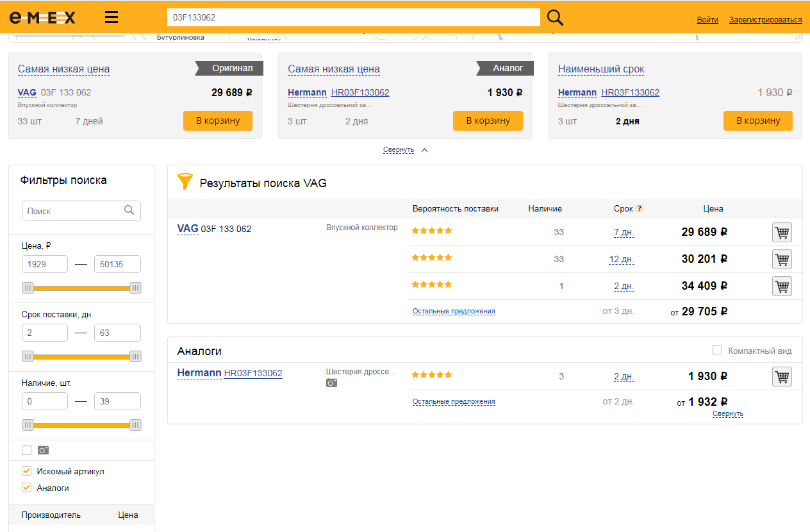Sort manufacturer list by Производитель header
Screen dimensions: 810x532
[x=51, y=515]
